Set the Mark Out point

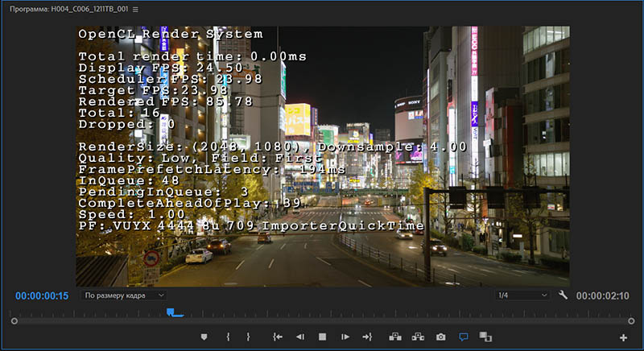pyautogui.click(x=248, y=337)
